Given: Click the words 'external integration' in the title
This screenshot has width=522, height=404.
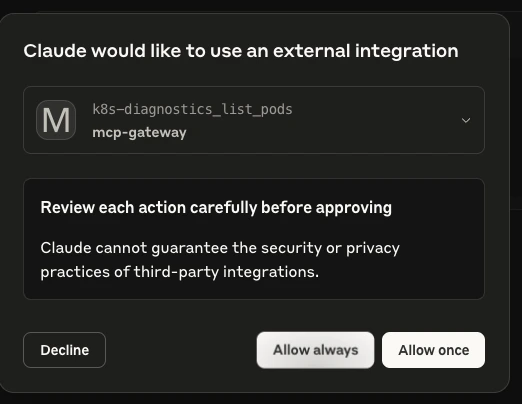Looking at the screenshot, I should pos(366,51).
